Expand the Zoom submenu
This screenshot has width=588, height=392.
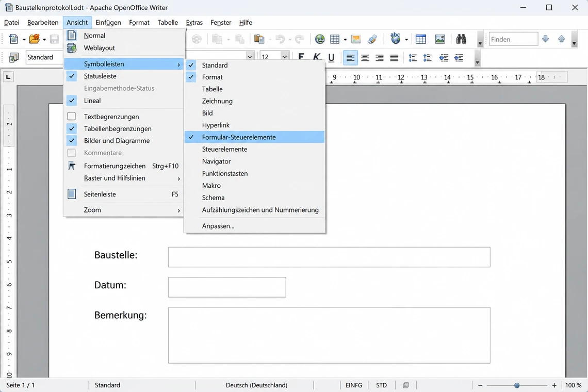[x=123, y=210]
